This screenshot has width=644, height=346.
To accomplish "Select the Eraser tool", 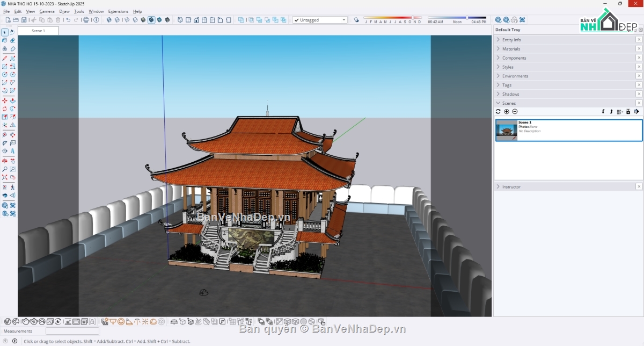I will 12,40.
